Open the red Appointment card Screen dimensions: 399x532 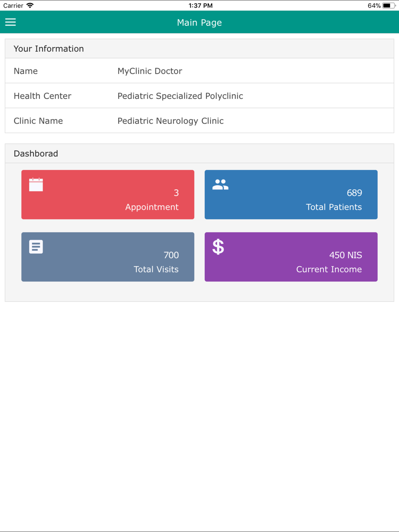click(x=108, y=195)
